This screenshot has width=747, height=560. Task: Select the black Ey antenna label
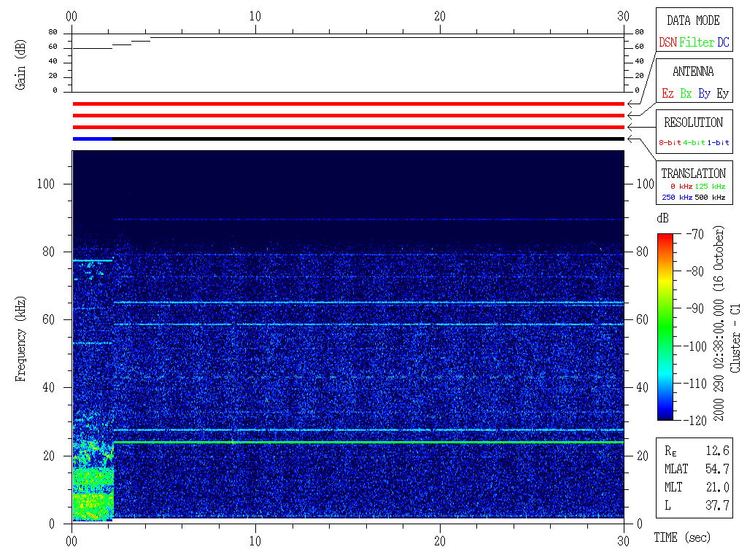click(x=722, y=94)
